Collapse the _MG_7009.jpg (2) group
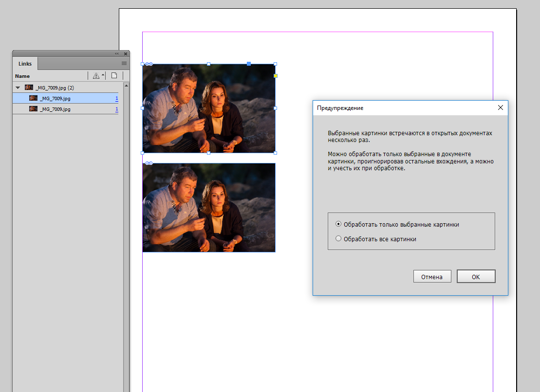 click(x=18, y=88)
